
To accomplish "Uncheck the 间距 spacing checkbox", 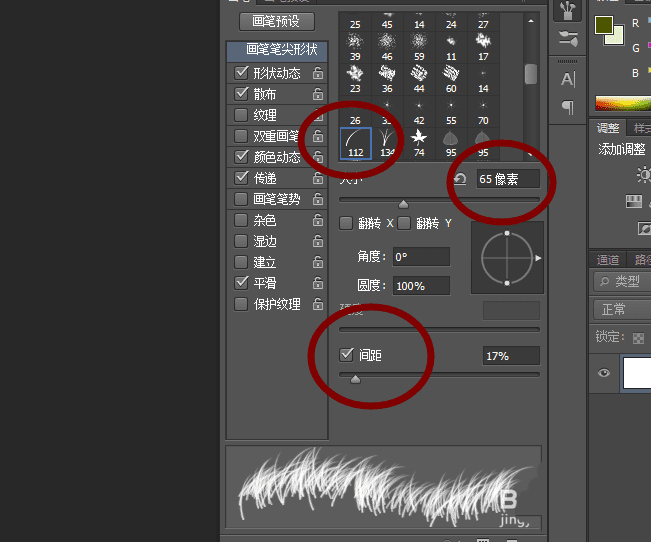I will tap(346, 355).
